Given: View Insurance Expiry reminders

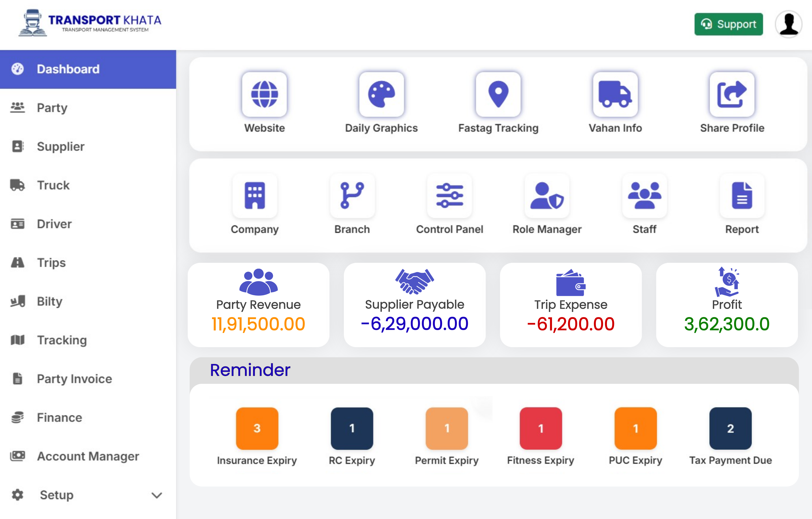Looking at the screenshot, I should point(257,429).
